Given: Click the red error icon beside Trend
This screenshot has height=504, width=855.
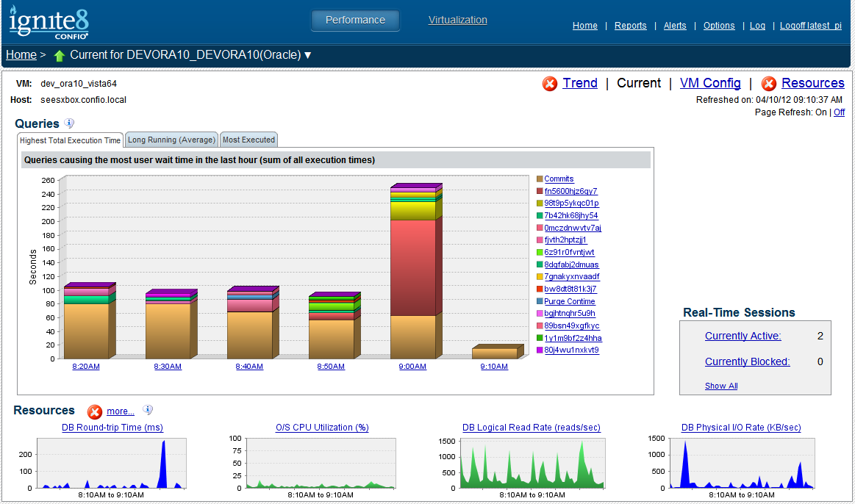Looking at the screenshot, I should pyautogui.click(x=549, y=84).
